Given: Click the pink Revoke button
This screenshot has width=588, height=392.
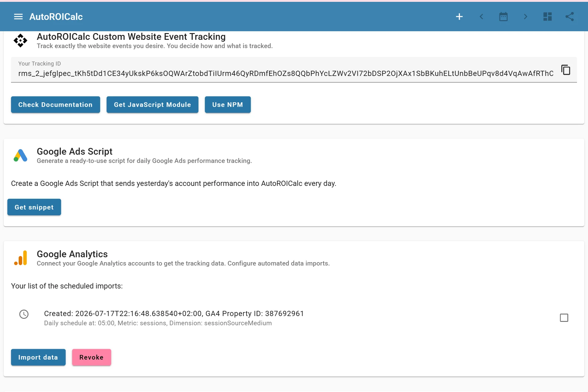Looking at the screenshot, I should click(92, 357).
